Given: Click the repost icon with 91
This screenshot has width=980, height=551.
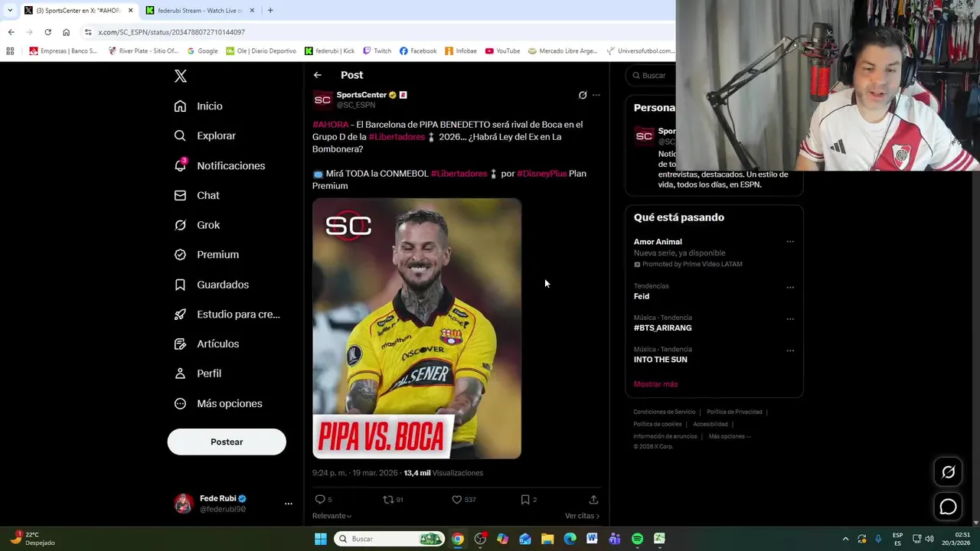Looking at the screenshot, I should tap(388, 500).
